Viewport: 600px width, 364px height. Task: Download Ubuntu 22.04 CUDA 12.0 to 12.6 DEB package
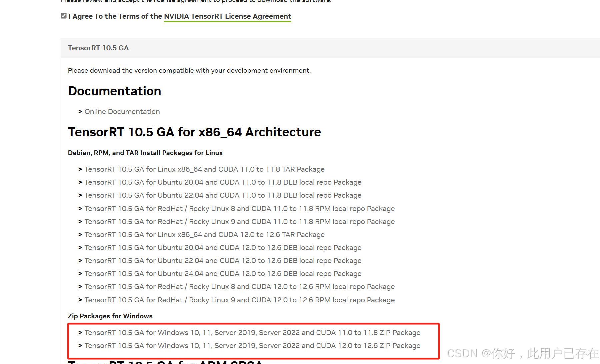223,261
